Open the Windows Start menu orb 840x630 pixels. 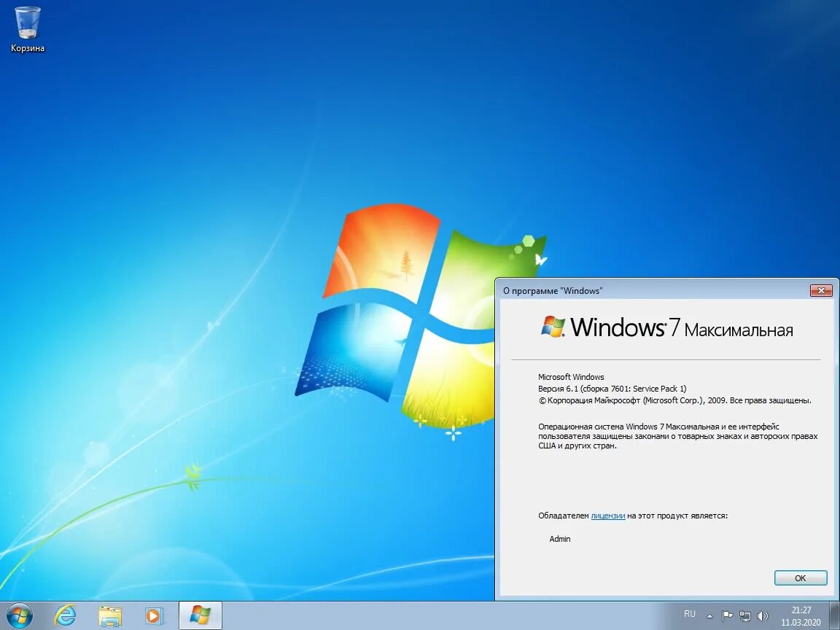point(20,615)
